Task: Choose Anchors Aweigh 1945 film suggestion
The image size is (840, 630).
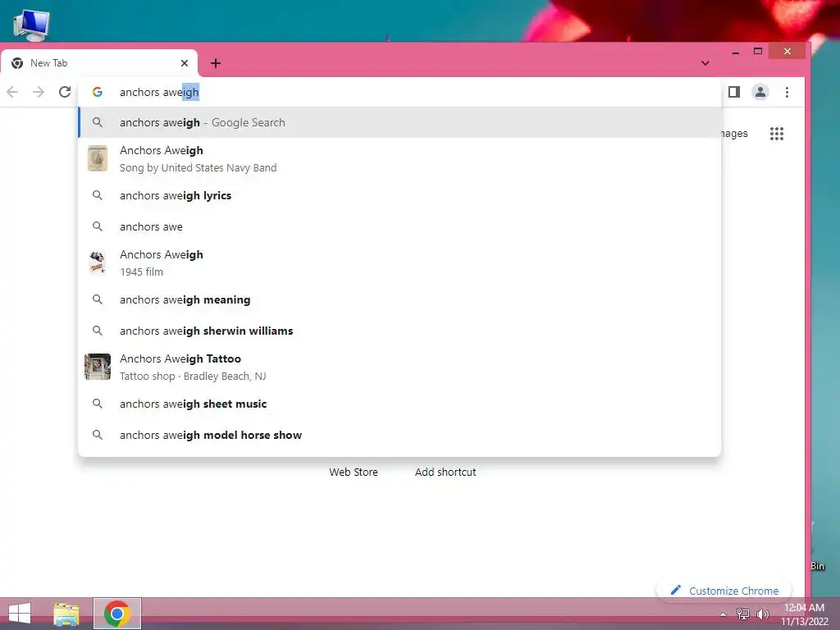Action: pos(399,263)
